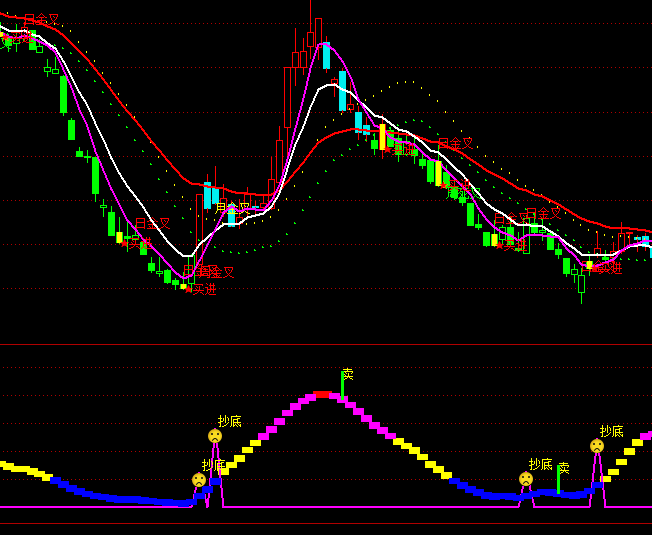652x535 pixels.
Task: Select the right-side green sell signal bar
Action: click(558, 481)
